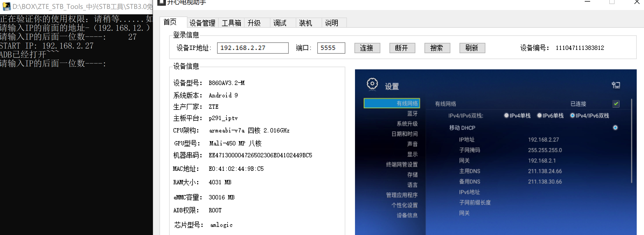Select 蓝牙 in the settings sidebar
Screen dimensions: 644x235
[x=412, y=114]
